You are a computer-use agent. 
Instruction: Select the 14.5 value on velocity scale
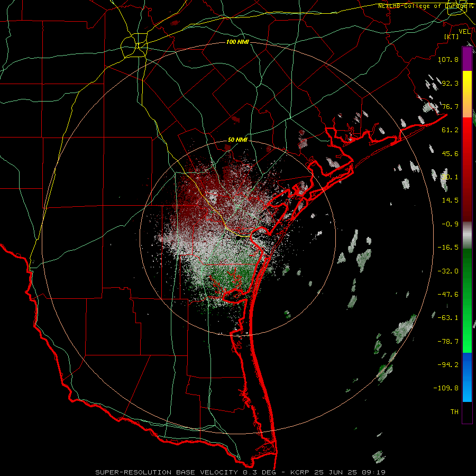[450, 200]
